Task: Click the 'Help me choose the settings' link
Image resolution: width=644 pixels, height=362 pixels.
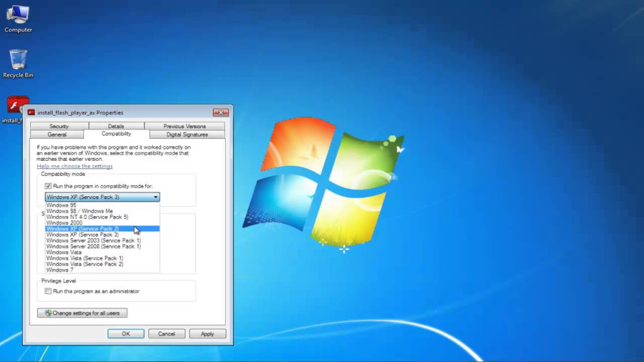Action: (x=75, y=166)
